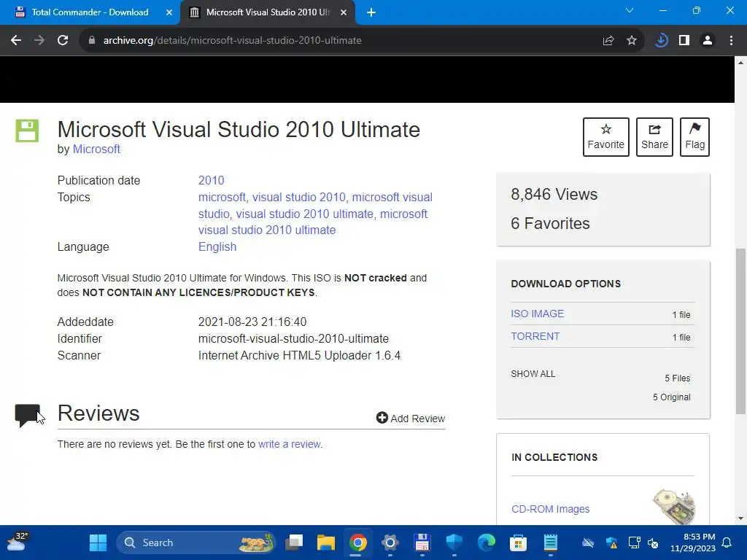Open 'visual studio 2010 ultimate' topic link
Viewport: 747px width, 560px height.
pyautogui.click(x=304, y=214)
